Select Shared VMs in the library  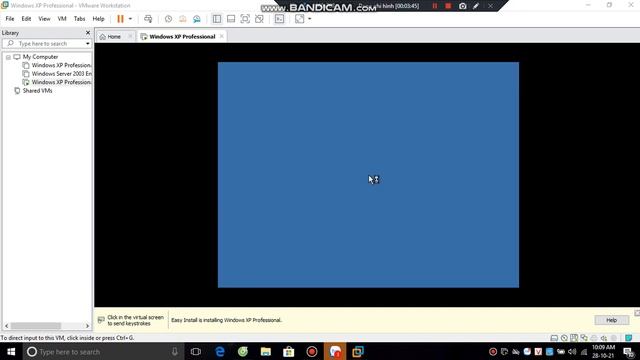coord(38,91)
